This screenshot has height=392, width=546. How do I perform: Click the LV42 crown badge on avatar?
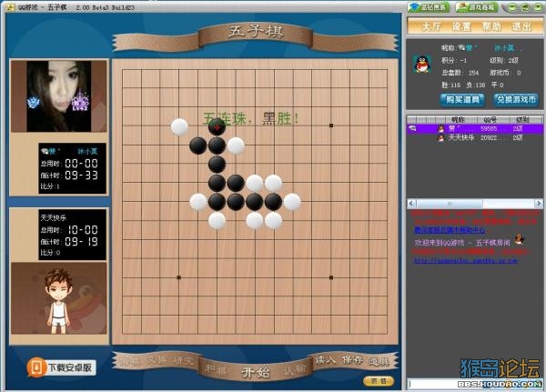[x=80, y=101]
